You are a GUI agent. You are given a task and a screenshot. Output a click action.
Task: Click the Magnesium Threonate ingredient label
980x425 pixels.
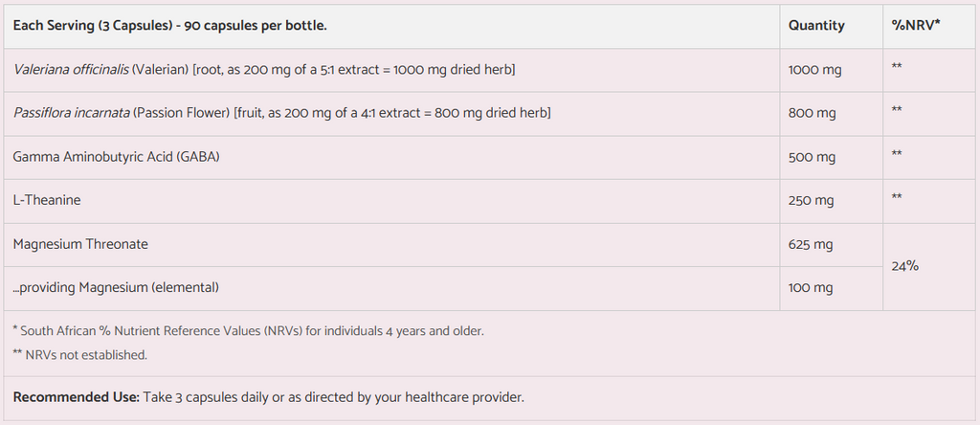click(x=80, y=244)
